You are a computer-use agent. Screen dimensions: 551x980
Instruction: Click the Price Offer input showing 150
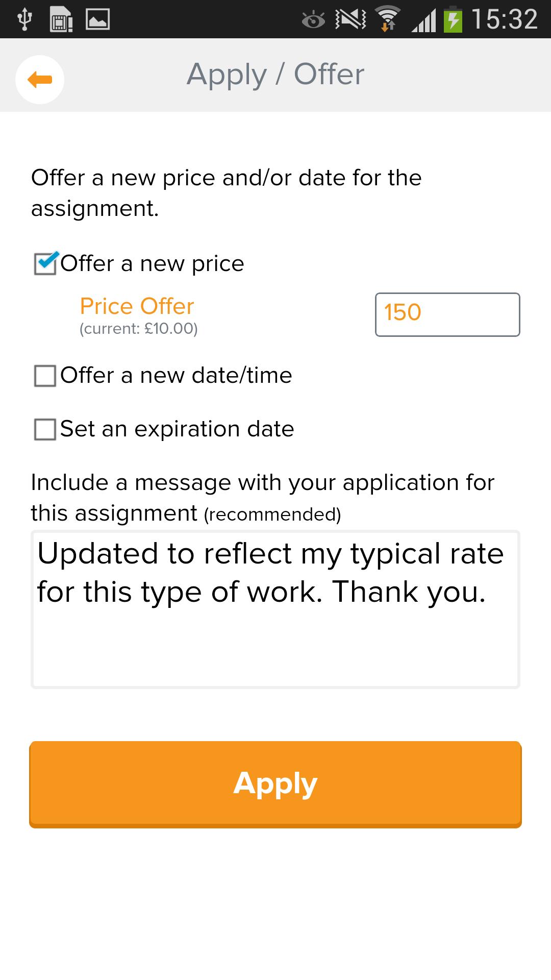447,314
